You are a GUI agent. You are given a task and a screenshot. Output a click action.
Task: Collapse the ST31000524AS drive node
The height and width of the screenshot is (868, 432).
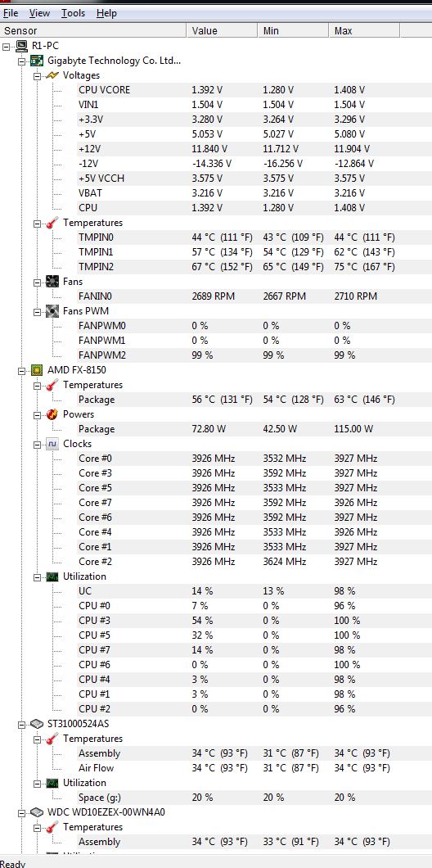(x=22, y=724)
